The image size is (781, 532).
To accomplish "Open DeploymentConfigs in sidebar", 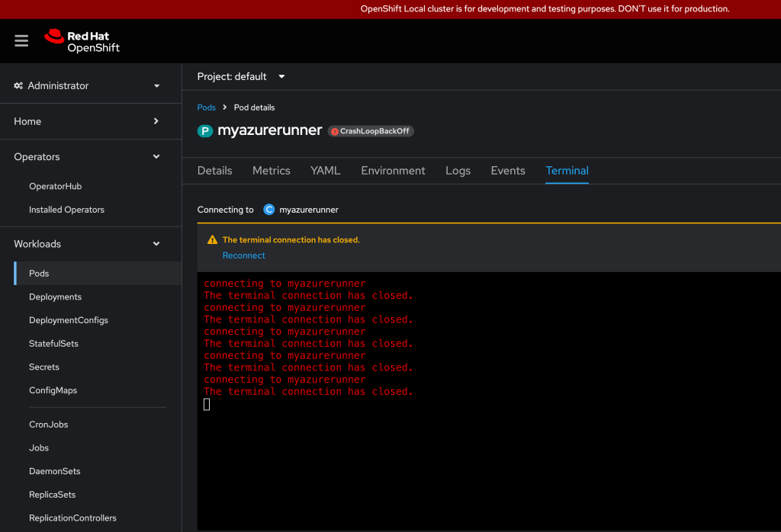I will tap(68, 320).
